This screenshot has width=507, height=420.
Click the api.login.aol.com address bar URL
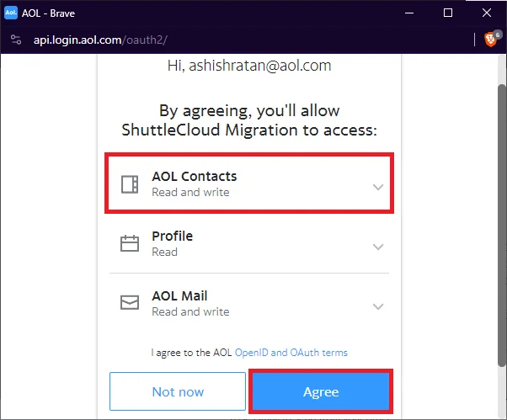tap(100, 40)
